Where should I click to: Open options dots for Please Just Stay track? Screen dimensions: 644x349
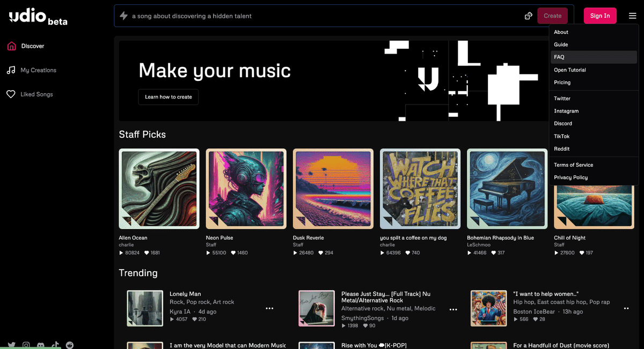tap(453, 309)
